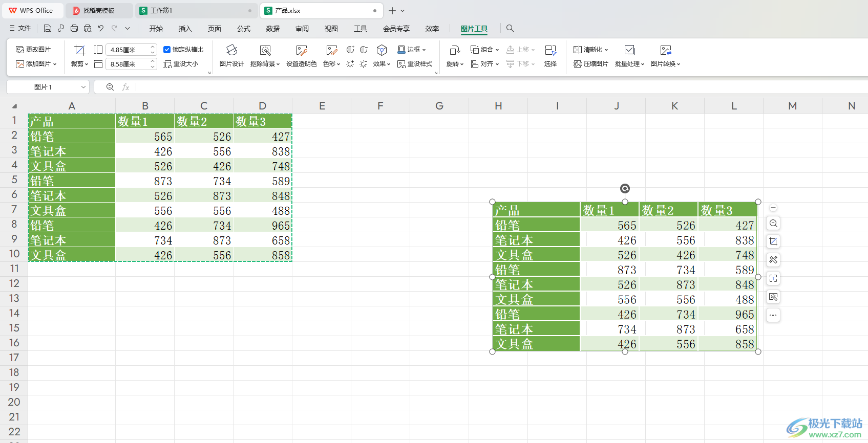
Task: Open the more options ellipsis beside the picture
Action: [773, 315]
